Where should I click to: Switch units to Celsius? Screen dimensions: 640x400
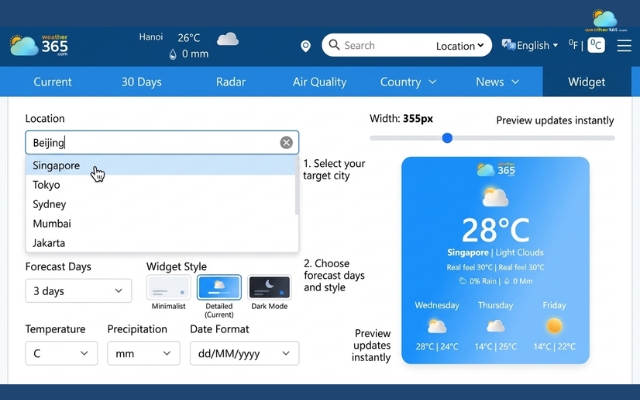click(596, 45)
